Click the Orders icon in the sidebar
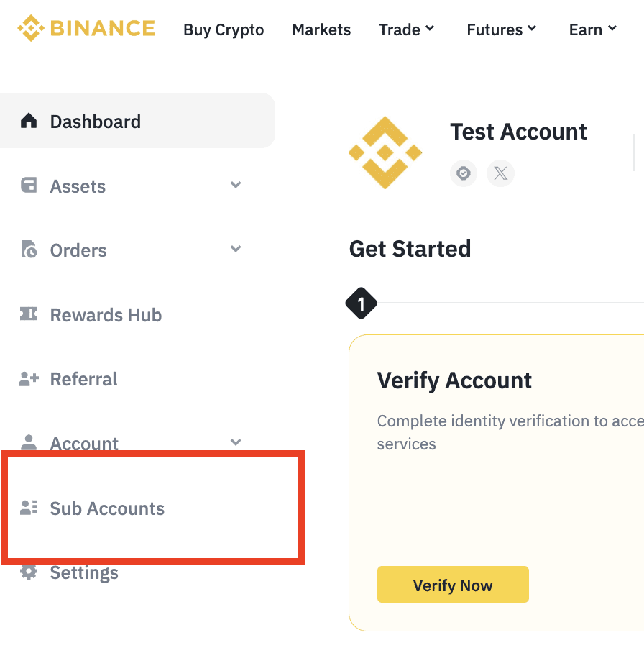The height and width of the screenshot is (653, 644). pyautogui.click(x=29, y=250)
